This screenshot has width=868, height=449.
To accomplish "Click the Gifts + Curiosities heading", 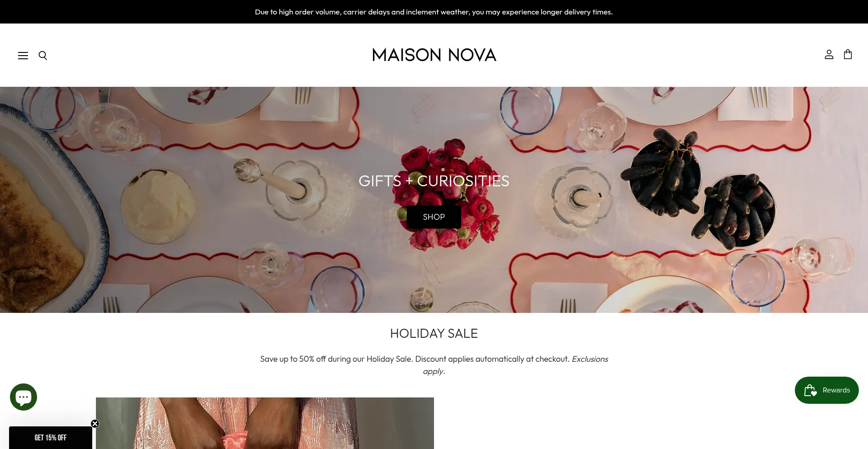I will click(434, 181).
